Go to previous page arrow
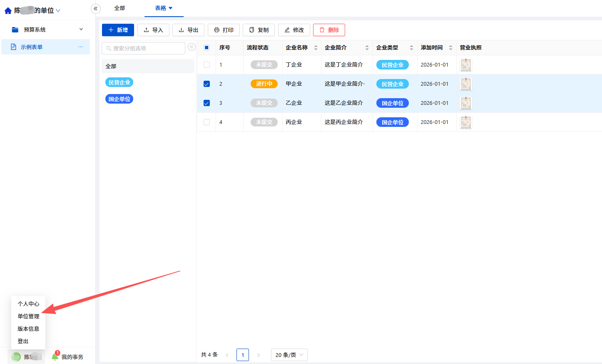Viewport: 602px width, 364px height. point(227,355)
